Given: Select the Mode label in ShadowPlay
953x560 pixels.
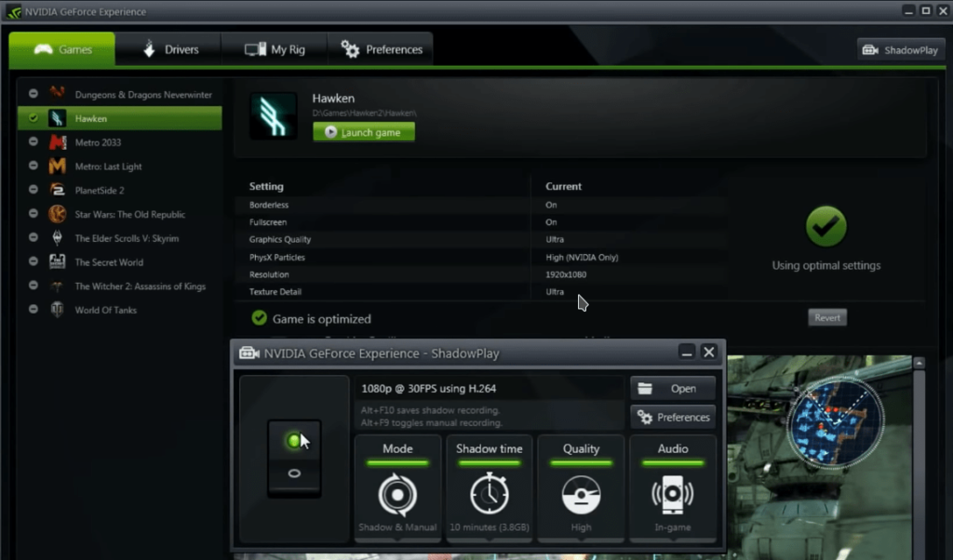Looking at the screenshot, I should pos(397,449).
